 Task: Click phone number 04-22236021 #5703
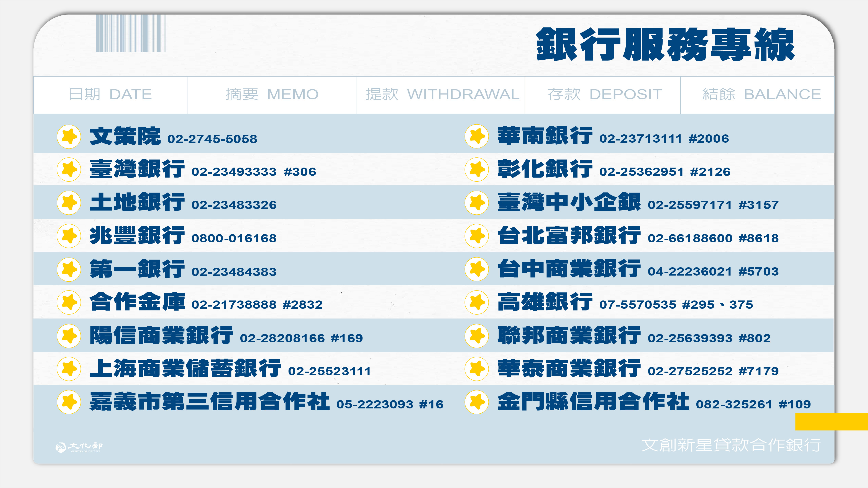pyautogui.click(x=713, y=271)
